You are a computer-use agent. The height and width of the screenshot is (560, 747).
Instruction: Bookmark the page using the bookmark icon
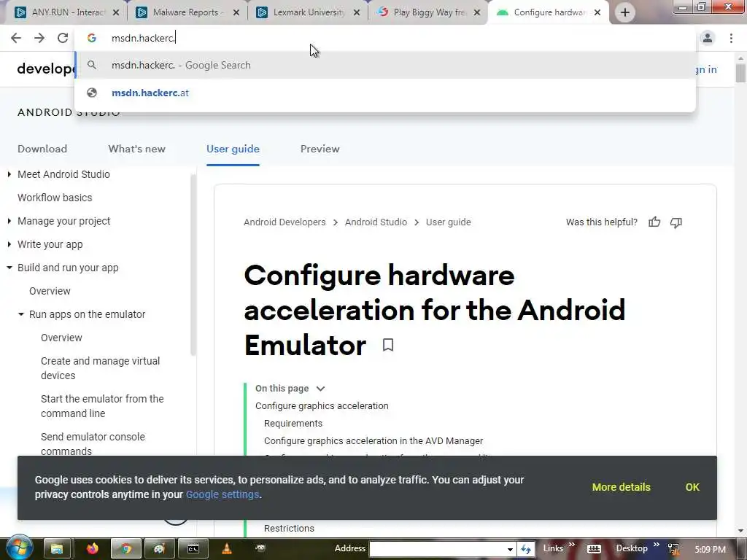point(388,345)
